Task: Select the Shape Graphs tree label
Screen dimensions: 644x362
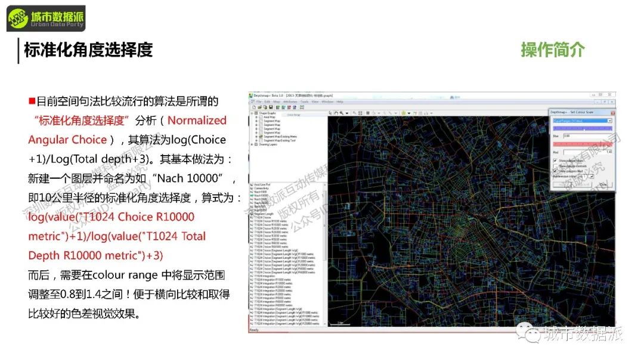Action: coord(267,113)
